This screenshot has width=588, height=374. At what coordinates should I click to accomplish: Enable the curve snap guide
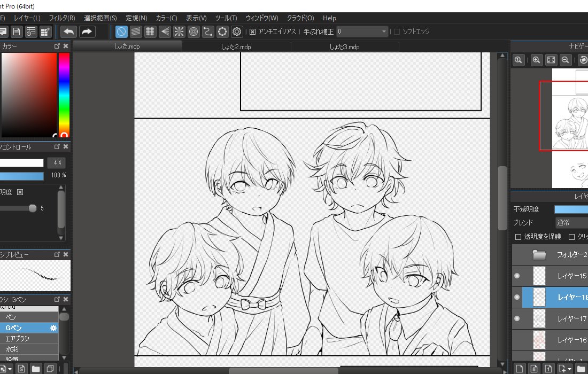click(208, 32)
